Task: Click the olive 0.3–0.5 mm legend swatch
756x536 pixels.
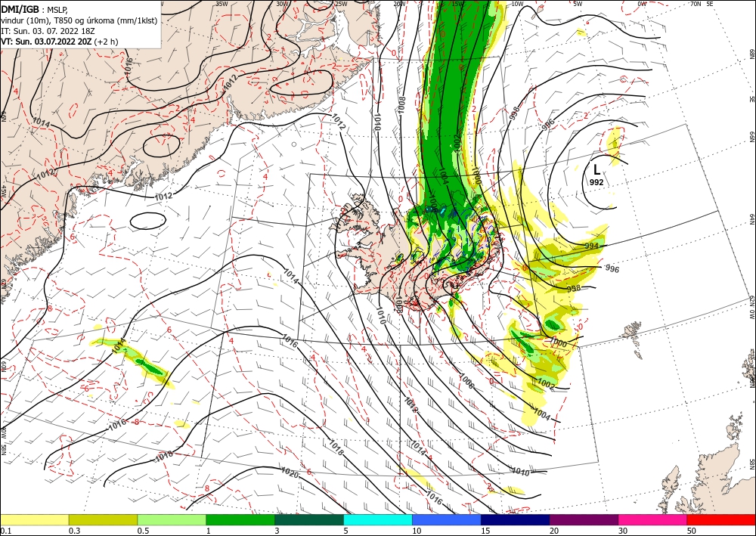Action: [103, 519]
